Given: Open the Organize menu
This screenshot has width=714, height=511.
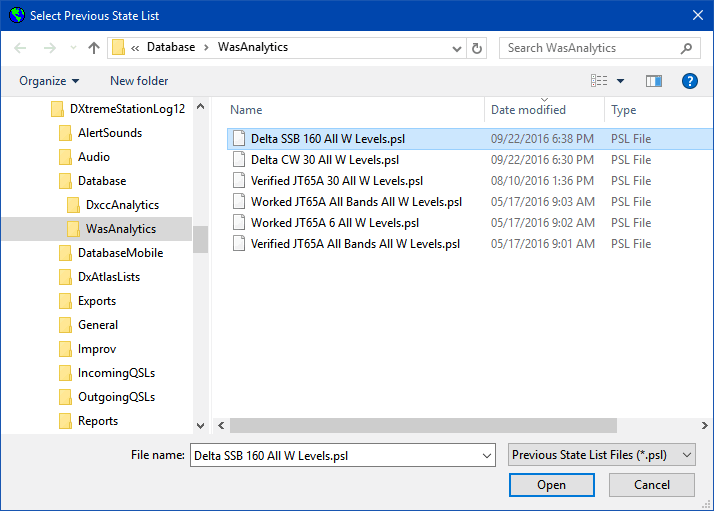Looking at the screenshot, I should click(x=49, y=81).
